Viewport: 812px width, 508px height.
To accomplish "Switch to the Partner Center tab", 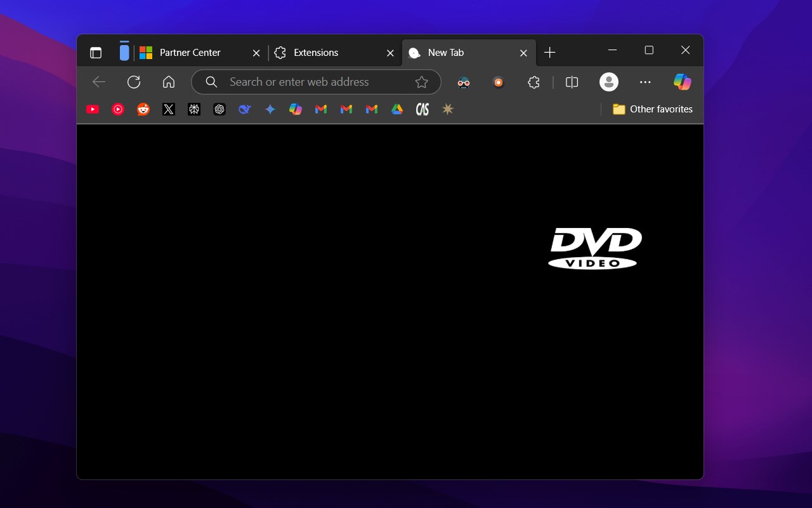I will [x=200, y=53].
